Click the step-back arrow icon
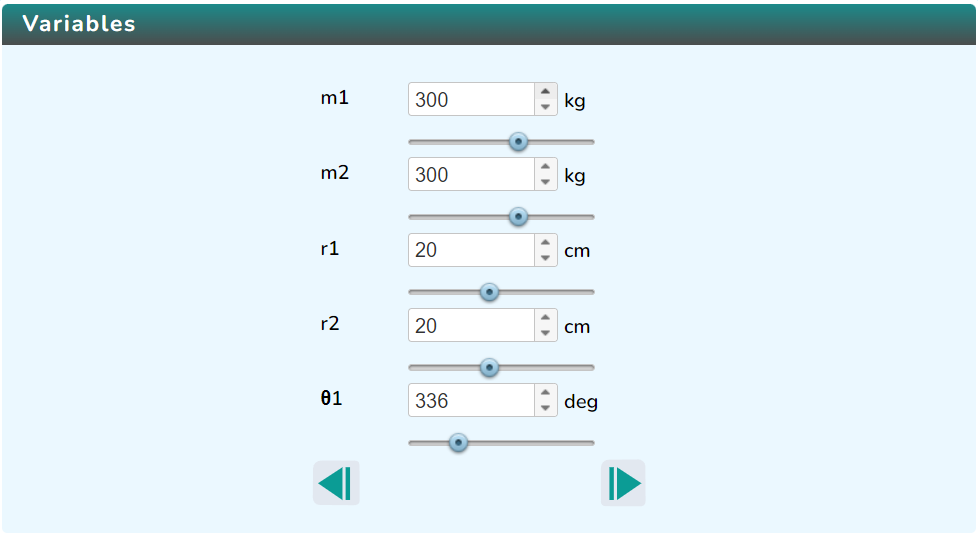This screenshot has height=536, width=978. coord(336,483)
